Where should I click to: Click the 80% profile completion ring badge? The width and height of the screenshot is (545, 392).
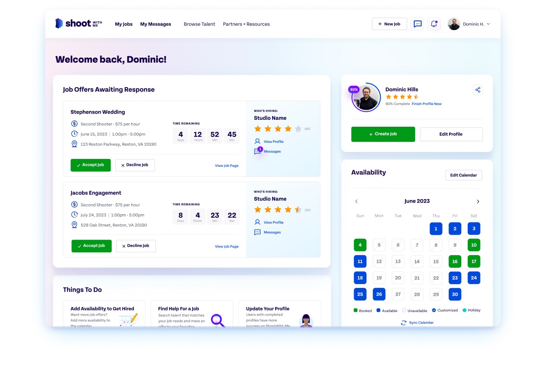coord(354,90)
